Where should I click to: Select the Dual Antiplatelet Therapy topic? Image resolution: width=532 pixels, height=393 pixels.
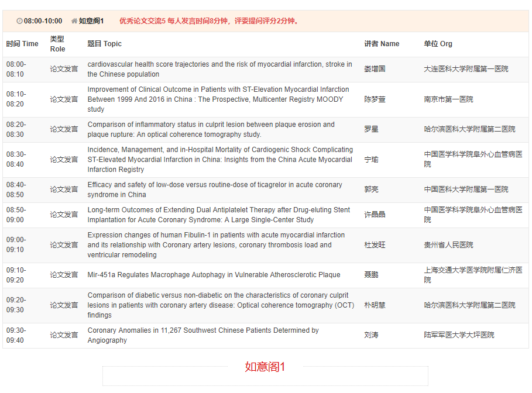[x=219, y=215]
